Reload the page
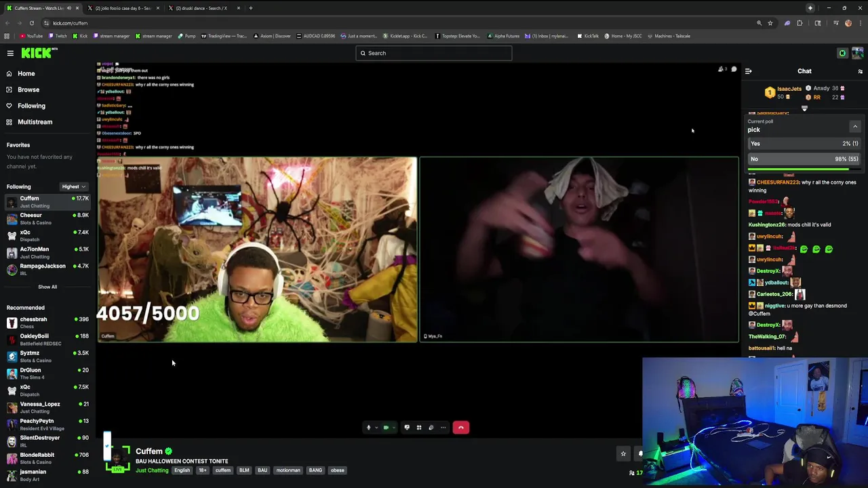The image size is (868, 488). 31,23
